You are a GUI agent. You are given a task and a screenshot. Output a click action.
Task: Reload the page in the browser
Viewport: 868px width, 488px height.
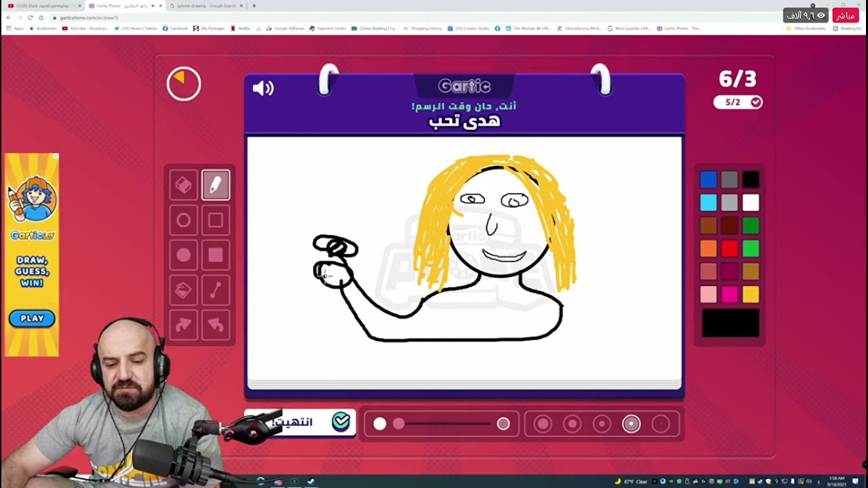tap(31, 18)
